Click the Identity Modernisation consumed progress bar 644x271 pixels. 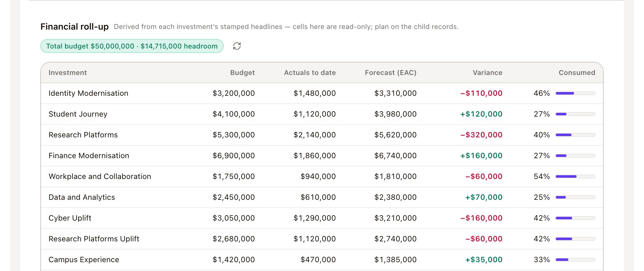coord(575,93)
